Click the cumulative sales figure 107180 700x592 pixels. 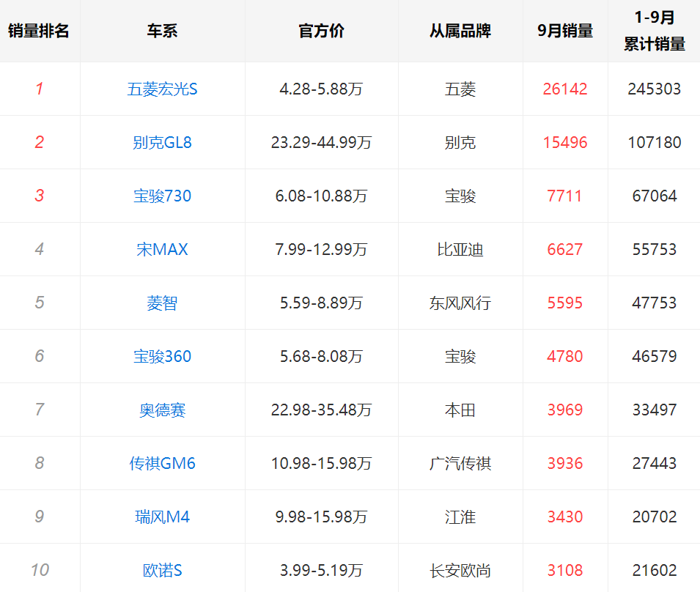655,142
